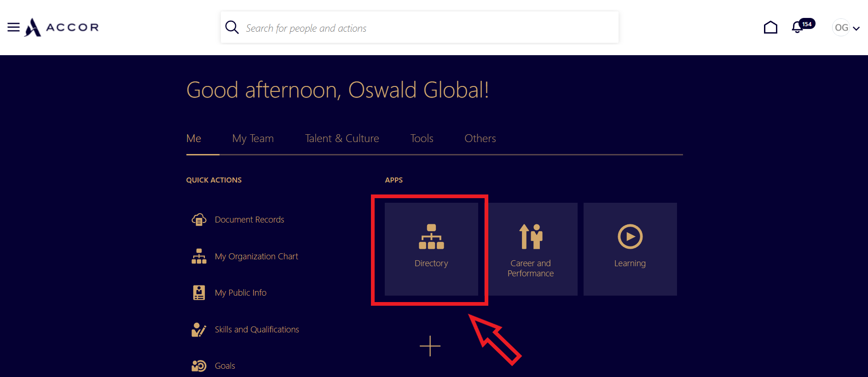Open the Career and Performance app tile
The height and width of the screenshot is (377, 868).
click(x=531, y=249)
